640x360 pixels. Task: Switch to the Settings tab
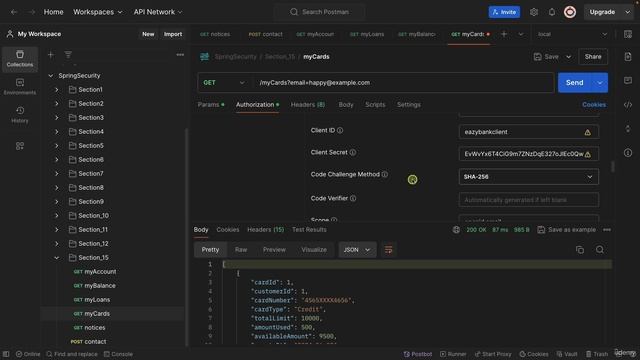(409, 104)
